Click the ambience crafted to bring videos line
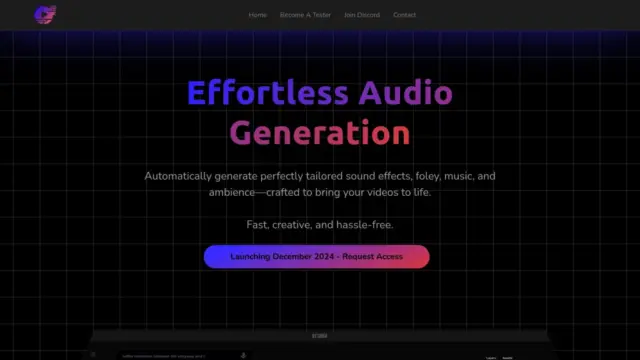This screenshot has height=360, width=640. coord(320,192)
